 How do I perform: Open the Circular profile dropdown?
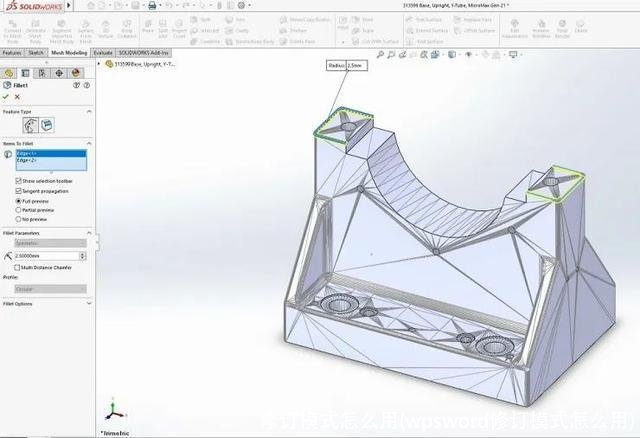(x=50, y=289)
